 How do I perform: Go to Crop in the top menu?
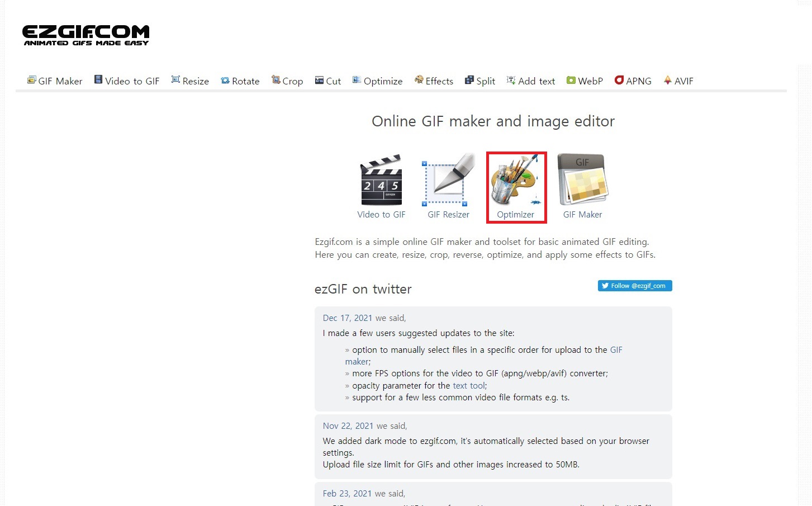point(293,82)
